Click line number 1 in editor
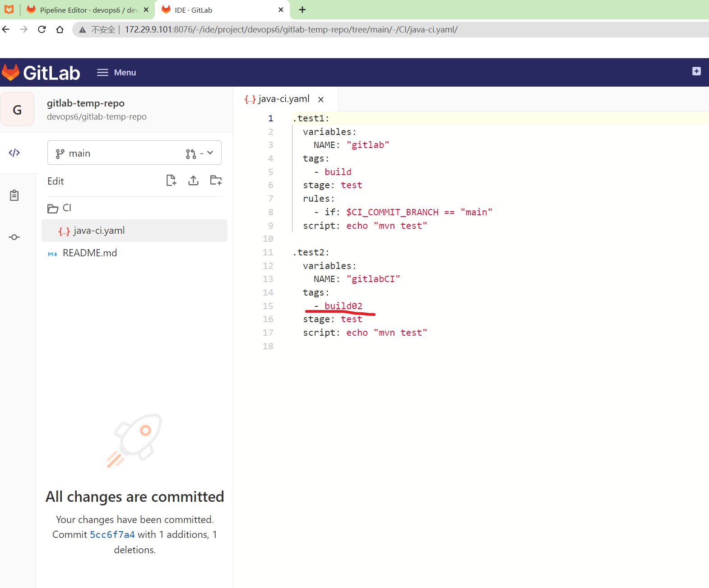Viewport: 709px width, 588px height. tap(271, 119)
